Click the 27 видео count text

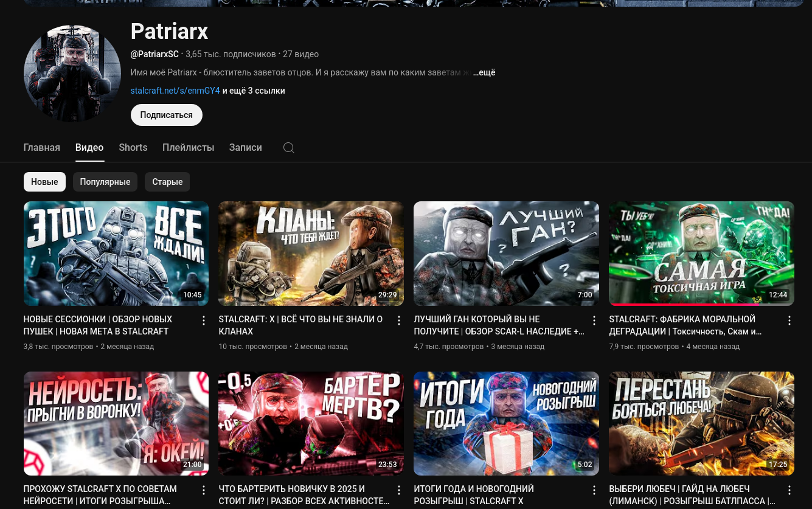pyautogui.click(x=300, y=54)
